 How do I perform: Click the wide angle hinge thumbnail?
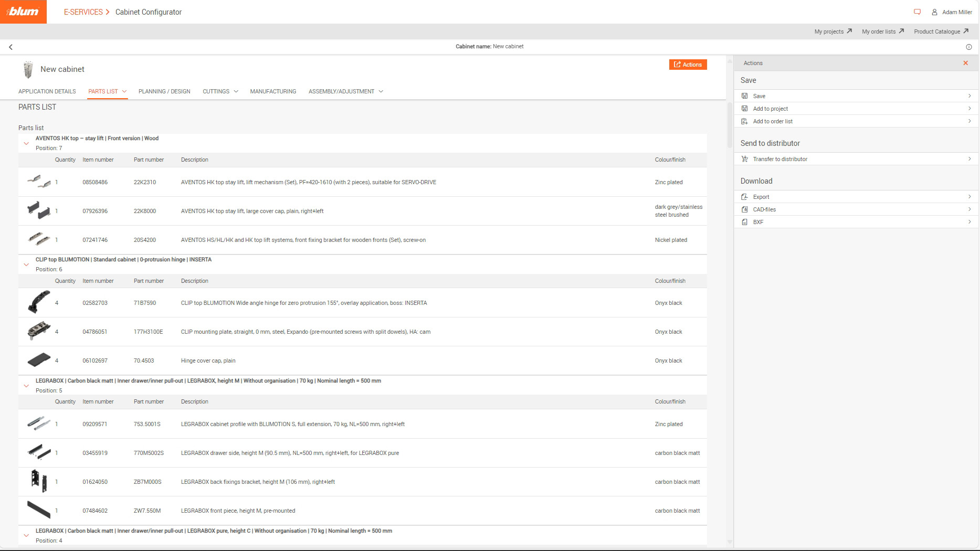39,302
